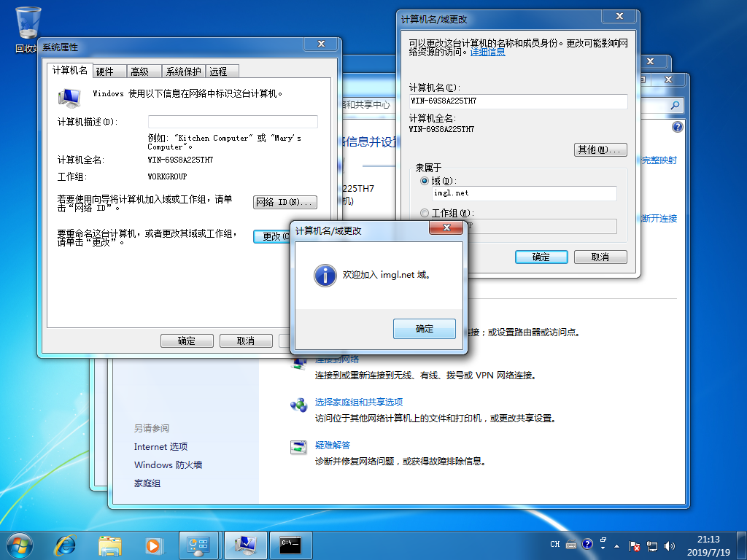This screenshot has width=747, height=560.
Task: Show hidden tray icons with the arrow
Action: pyautogui.click(x=603, y=545)
